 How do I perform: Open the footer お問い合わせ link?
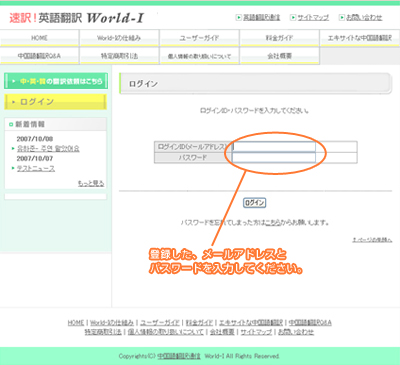coord(296,332)
